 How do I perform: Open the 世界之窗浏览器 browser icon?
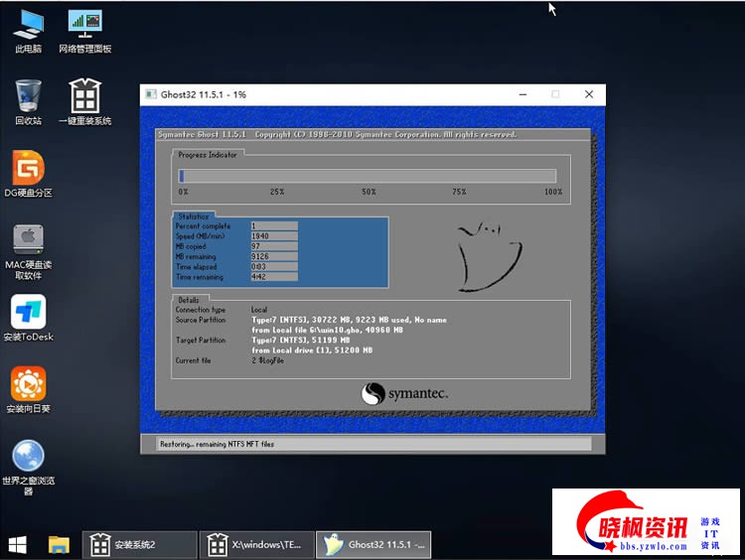[x=28, y=457]
